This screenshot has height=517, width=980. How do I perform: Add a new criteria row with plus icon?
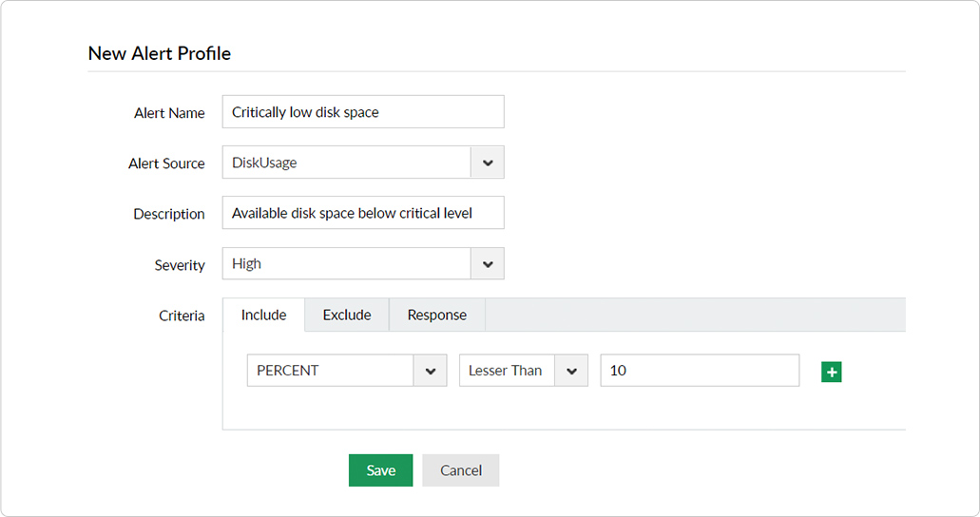coord(832,372)
